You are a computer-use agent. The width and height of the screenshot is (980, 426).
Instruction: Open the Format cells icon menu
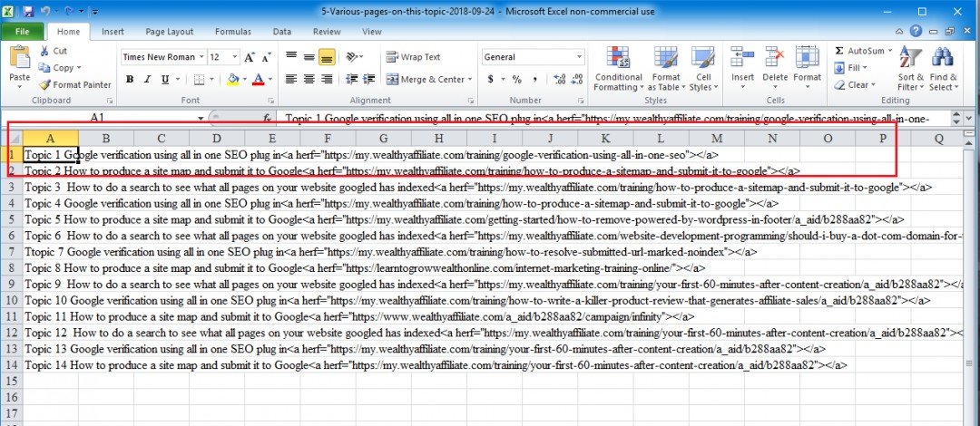point(807,67)
